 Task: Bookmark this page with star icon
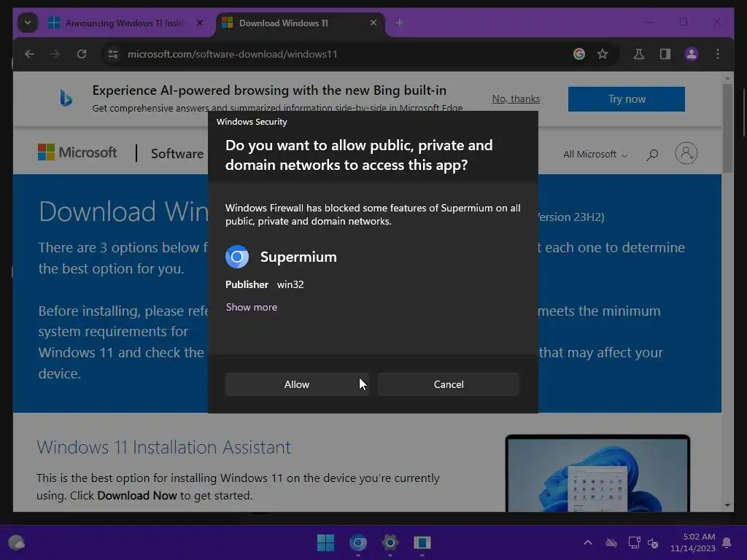click(x=603, y=54)
